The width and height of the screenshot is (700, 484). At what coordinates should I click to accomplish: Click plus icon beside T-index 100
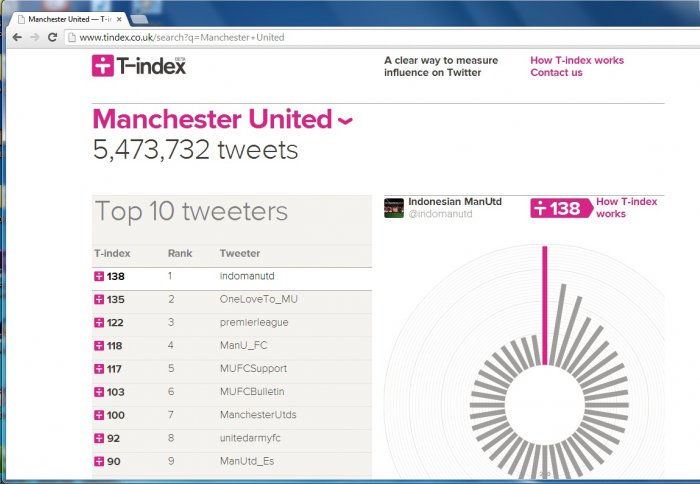pos(99,414)
